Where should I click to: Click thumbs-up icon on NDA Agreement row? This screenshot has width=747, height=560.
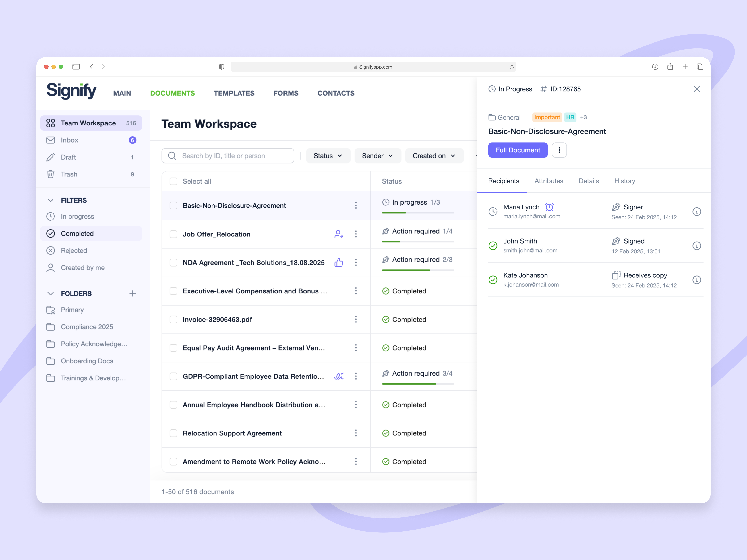click(339, 263)
